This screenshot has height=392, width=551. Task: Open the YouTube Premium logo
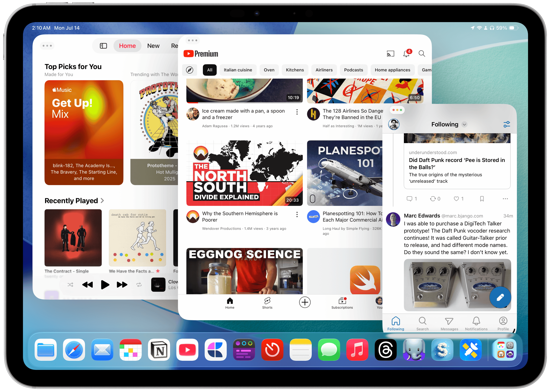[x=201, y=54]
